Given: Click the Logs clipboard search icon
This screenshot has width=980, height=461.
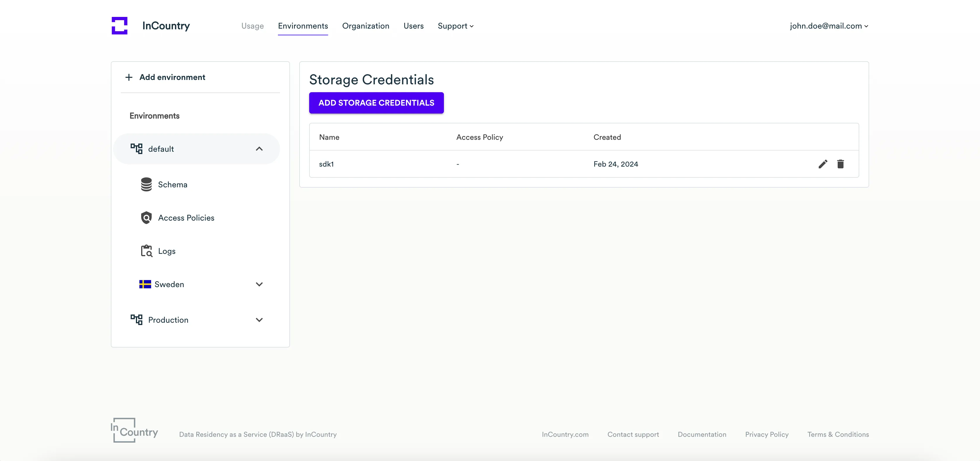Looking at the screenshot, I should pos(146,251).
